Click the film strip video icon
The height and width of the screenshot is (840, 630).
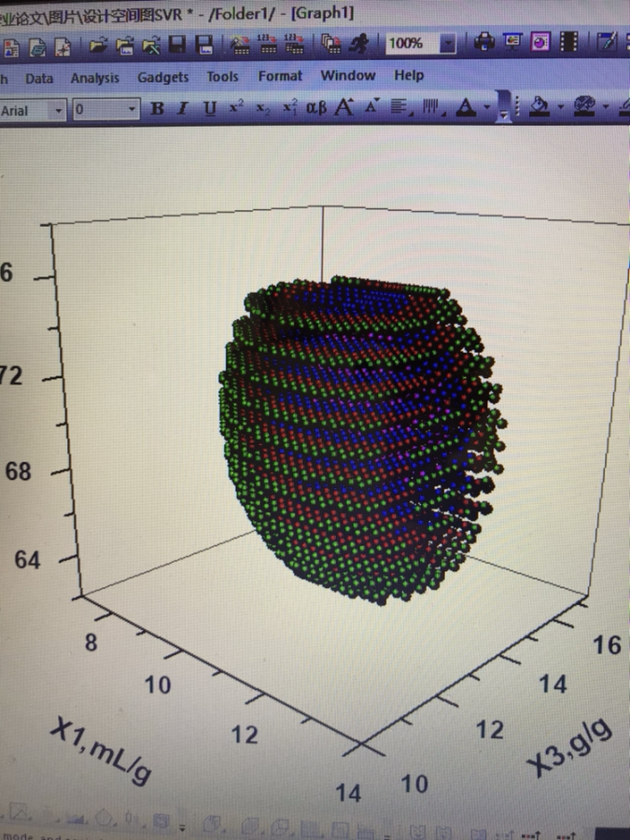pyautogui.click(x=568, y=43)
